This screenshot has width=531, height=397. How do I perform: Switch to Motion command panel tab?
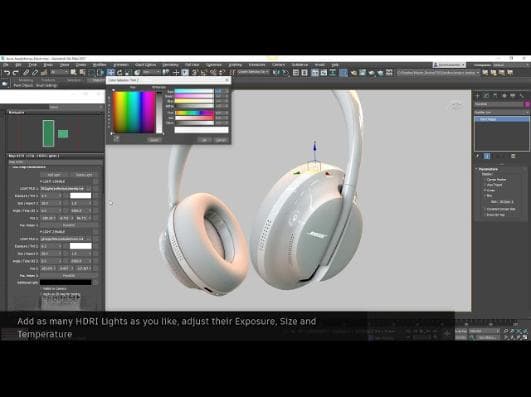pyautogui.click(x=504, y=96)
